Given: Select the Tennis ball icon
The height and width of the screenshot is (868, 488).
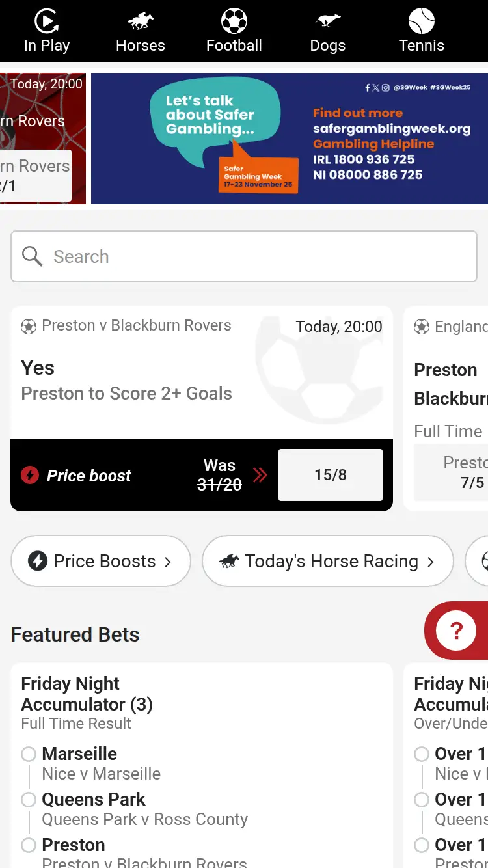Looking at the screenshot, I should pos(422,21).
